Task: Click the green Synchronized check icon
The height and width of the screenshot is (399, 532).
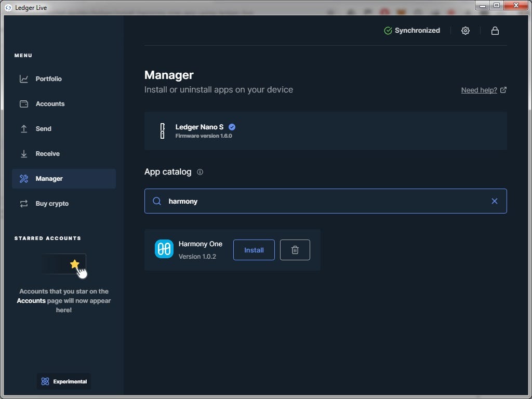Action: click(x=388, y=31)
